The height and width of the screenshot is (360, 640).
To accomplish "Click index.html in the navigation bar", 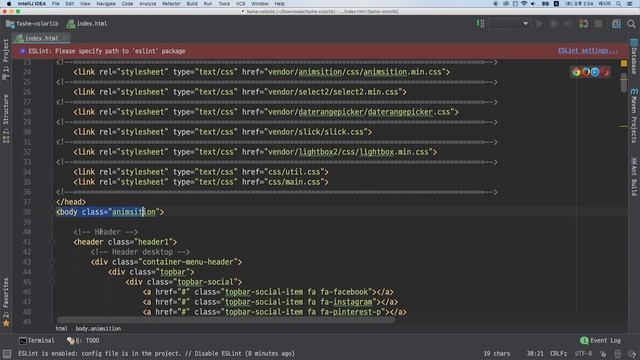I will click(87, 24).
